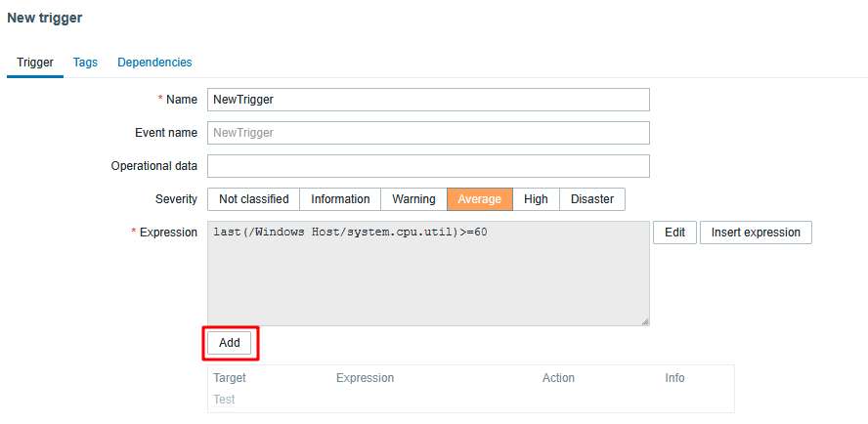The height and width of the screenshot is (424, 868).
Task: Choose Disaster severity level
Action: click(592, 199)
